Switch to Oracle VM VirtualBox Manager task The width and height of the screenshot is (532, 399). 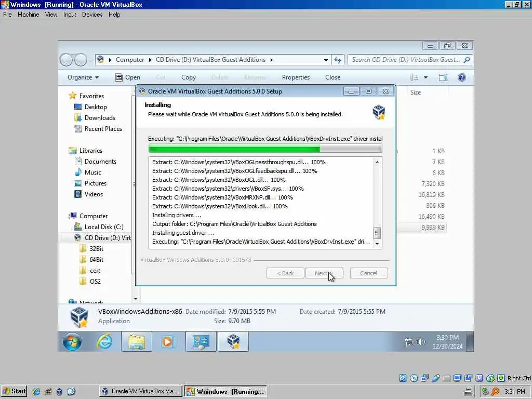(x=140, y=391)
